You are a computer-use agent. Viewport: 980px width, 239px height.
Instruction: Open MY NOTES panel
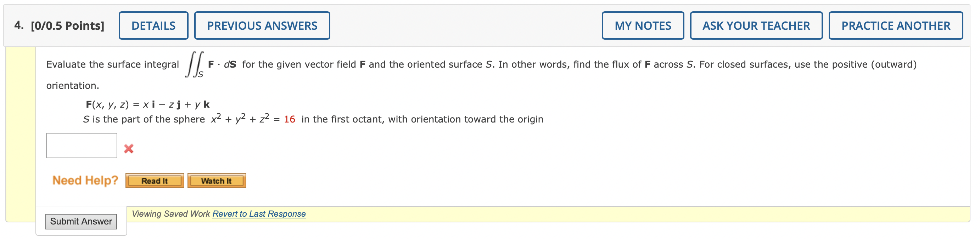click(642, 25)
